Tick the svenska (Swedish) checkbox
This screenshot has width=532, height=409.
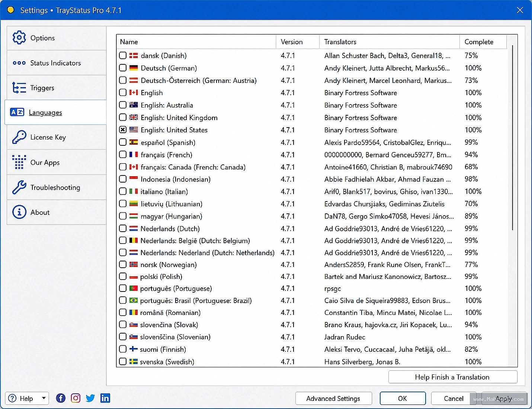coord(123,361)
